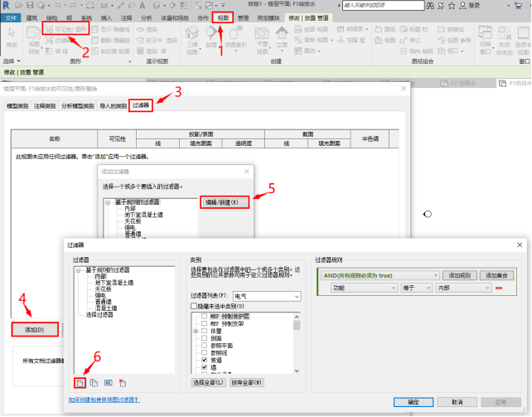Viewport: 532px width, 417px height.
Task: Click the red remove rule minus button
Action: click(x=499, y=288)
